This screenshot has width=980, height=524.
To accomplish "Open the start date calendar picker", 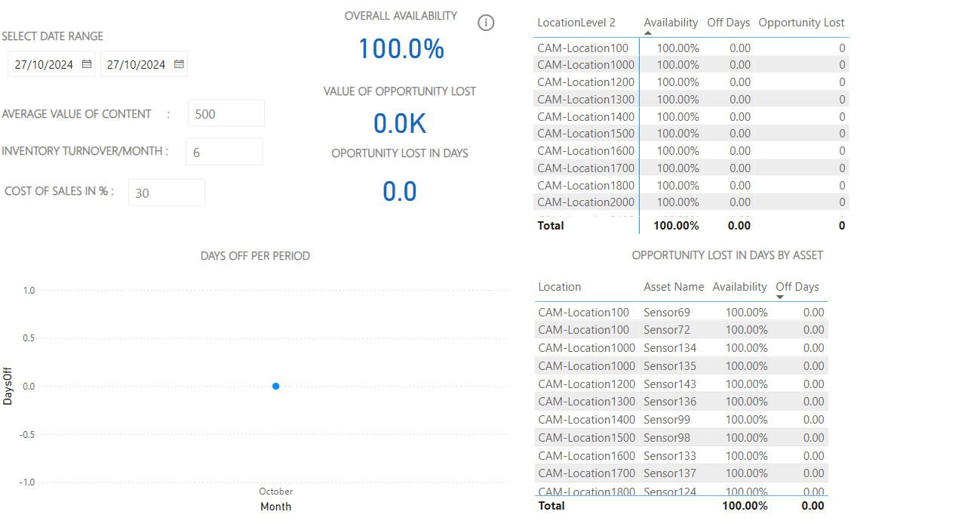I will (86, 64).
